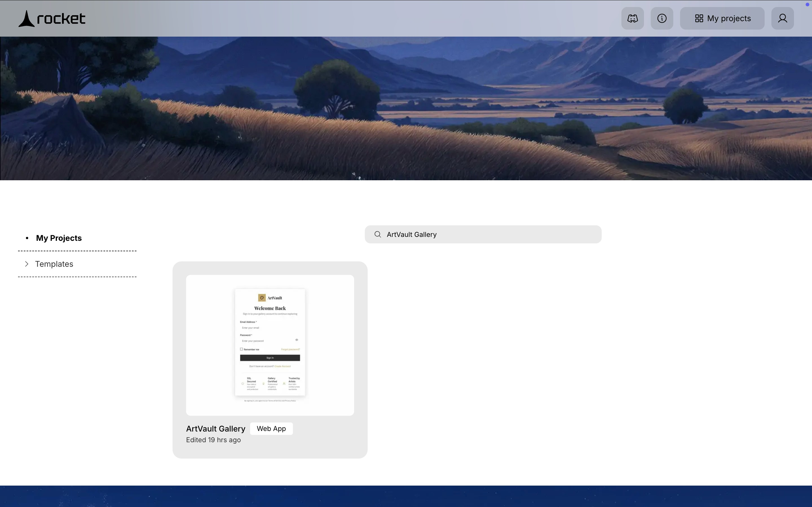Open the ArtVault Gallery project thumbnail

click(x=270, y=344)
